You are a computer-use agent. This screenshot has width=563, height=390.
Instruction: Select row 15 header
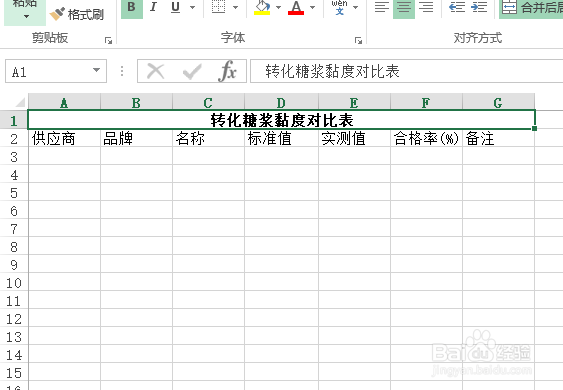tap(14, 373)
